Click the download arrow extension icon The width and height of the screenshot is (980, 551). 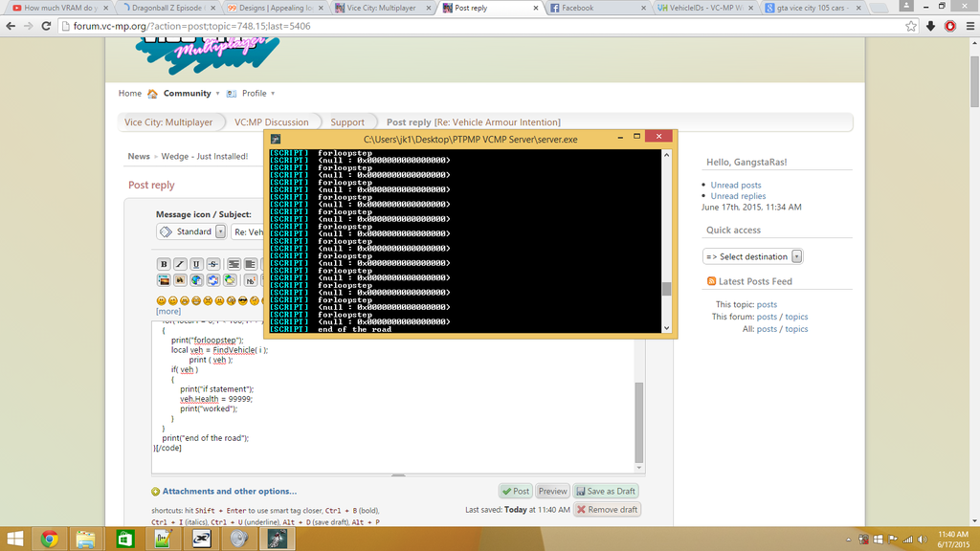tap(930, 26)
